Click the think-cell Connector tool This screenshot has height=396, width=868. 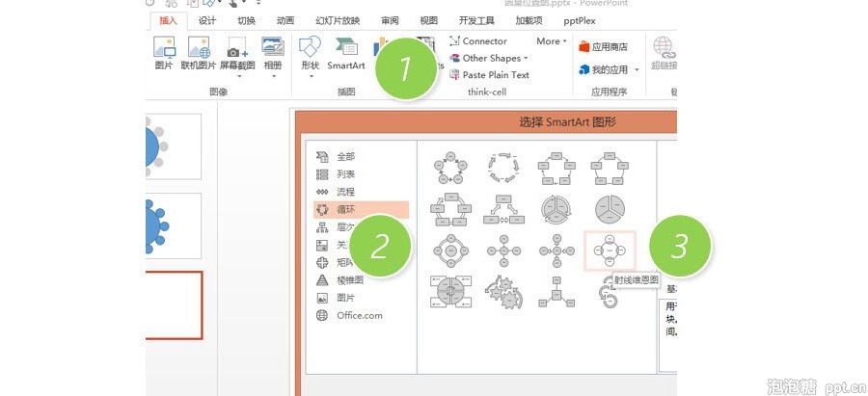478,40
